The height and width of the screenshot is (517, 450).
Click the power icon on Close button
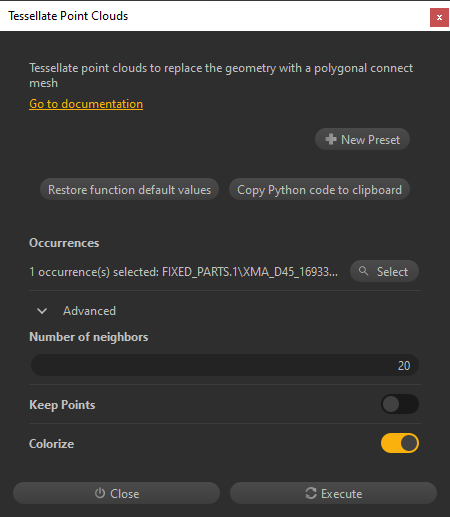(100, 493)
